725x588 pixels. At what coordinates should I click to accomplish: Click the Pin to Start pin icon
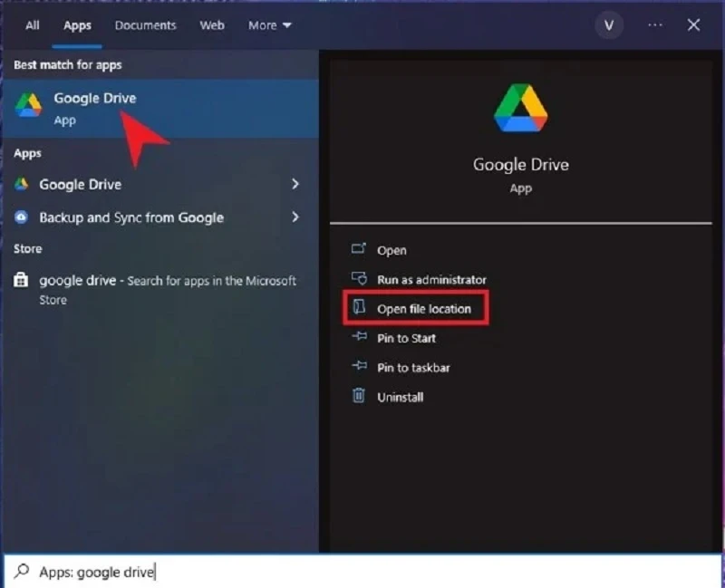tap(359, 338)
